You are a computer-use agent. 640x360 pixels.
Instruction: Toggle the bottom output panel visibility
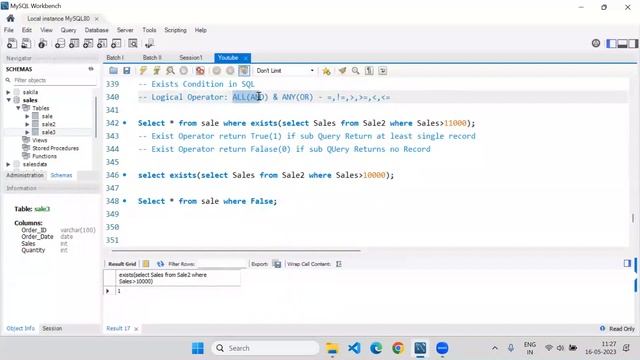click(x=622, y=43)
